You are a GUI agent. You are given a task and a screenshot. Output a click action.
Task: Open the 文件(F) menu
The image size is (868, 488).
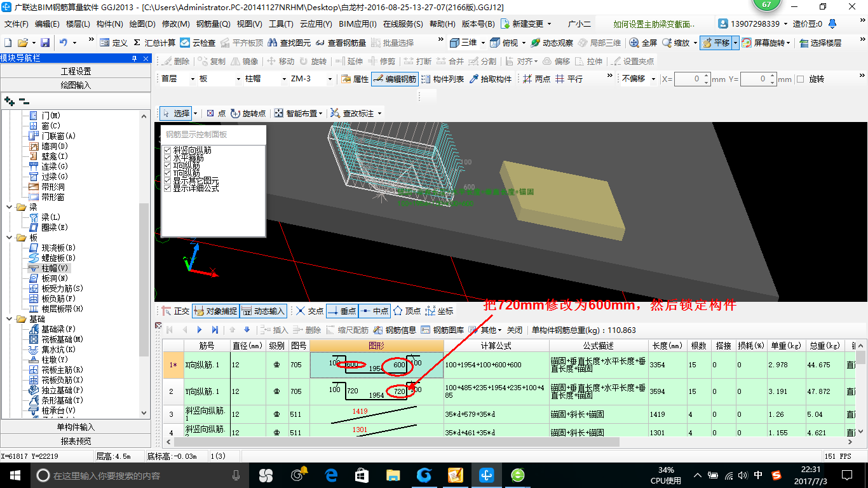coord(17,24)
